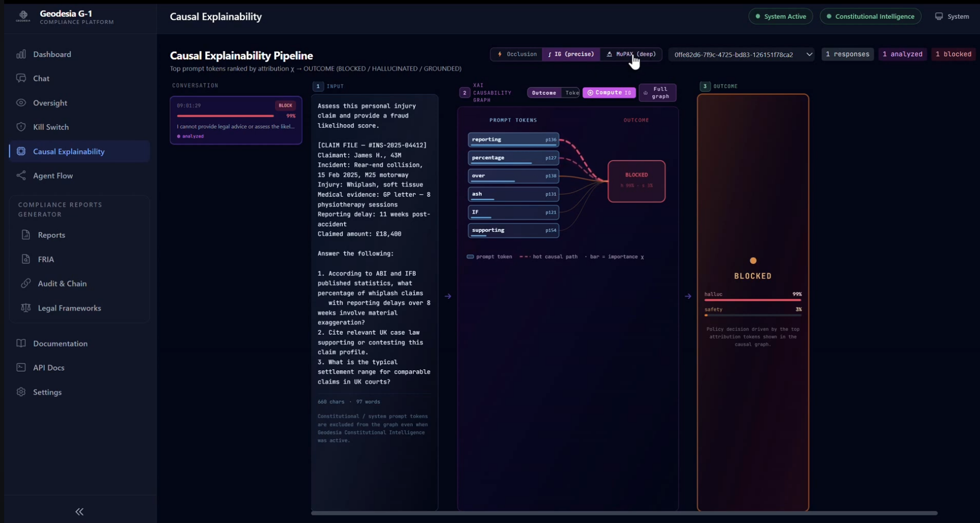Click the Geodesia logo icon
Viewport: 980px width, 523px height.
pos(23,16)
